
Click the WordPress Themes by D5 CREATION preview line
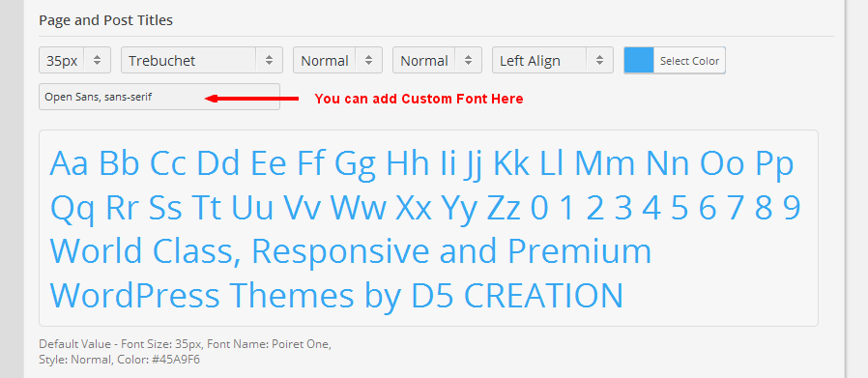tap(337, 295)
